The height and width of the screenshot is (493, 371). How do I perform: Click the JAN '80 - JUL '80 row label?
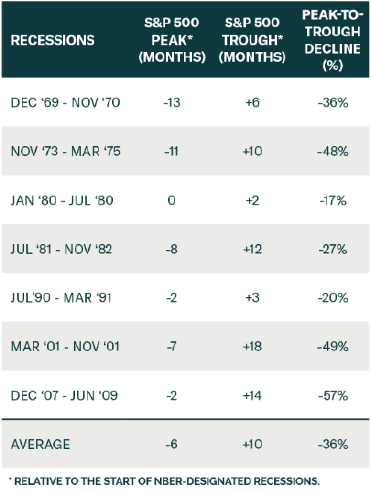(62, 201)
